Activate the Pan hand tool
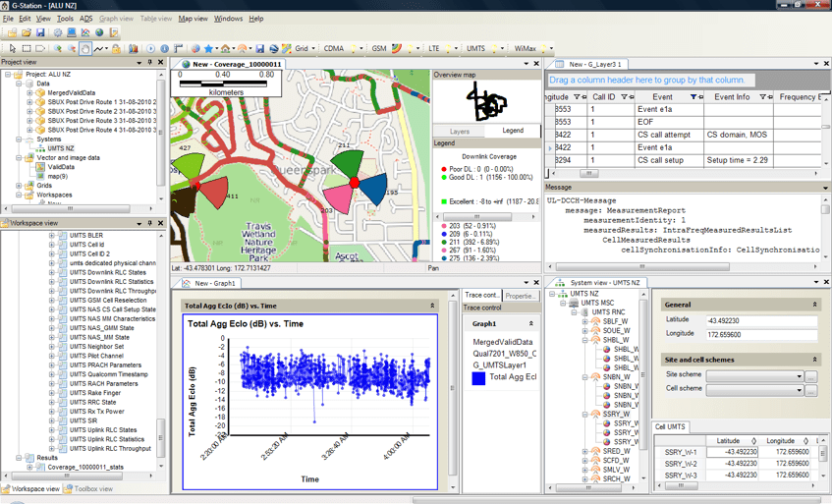Viewport: 832px width, 504px height. 85,48
